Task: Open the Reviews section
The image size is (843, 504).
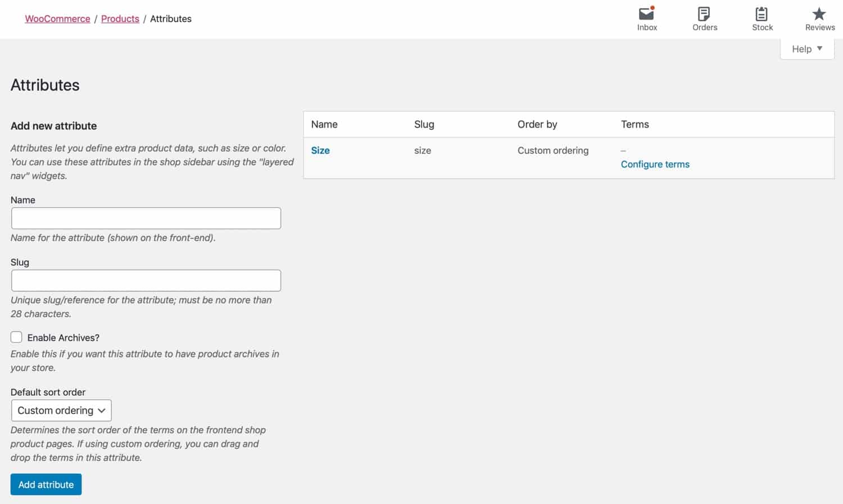Action: (x=819, y=19)
